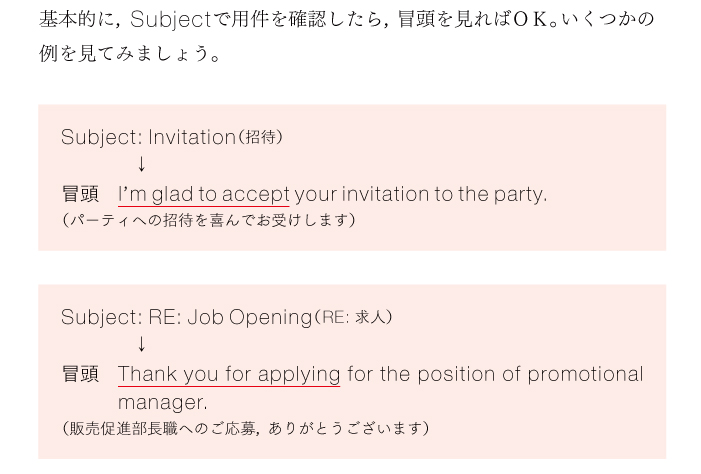Click the white gap between the two pink boxes
This screenshot has height=474, width=701.
352,267
